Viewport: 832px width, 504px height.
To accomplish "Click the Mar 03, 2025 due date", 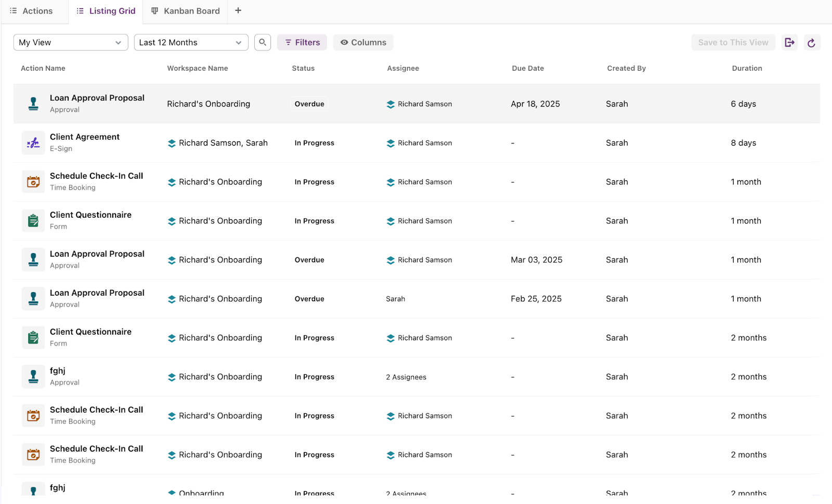I will [x=537, y=260].
